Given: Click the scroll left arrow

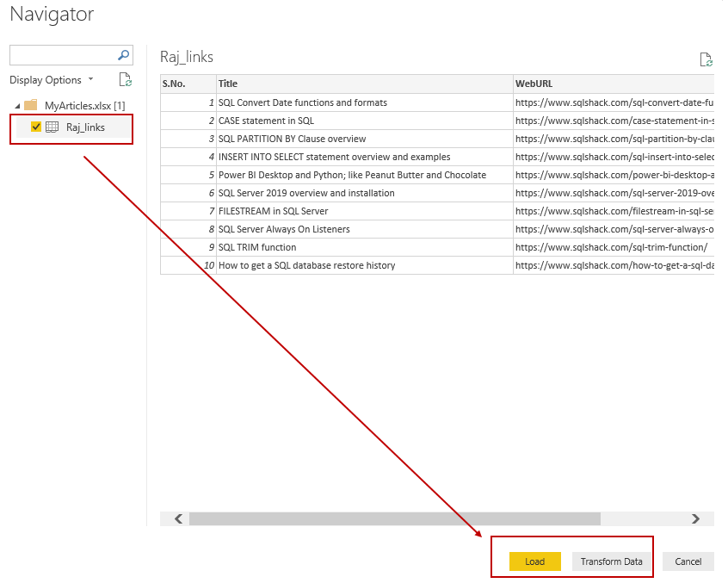Looking at the screenshot, I should (x=178, y=518).
